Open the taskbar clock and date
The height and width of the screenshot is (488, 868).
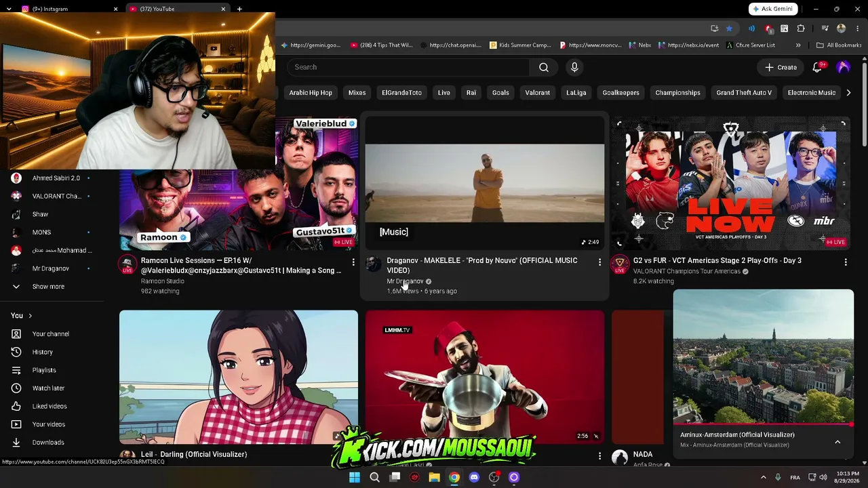click(x=847, y=477)
